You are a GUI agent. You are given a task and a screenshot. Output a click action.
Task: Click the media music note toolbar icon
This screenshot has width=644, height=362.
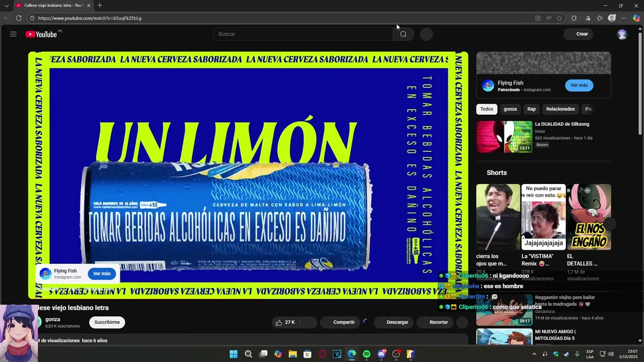[x=588, y=18]
